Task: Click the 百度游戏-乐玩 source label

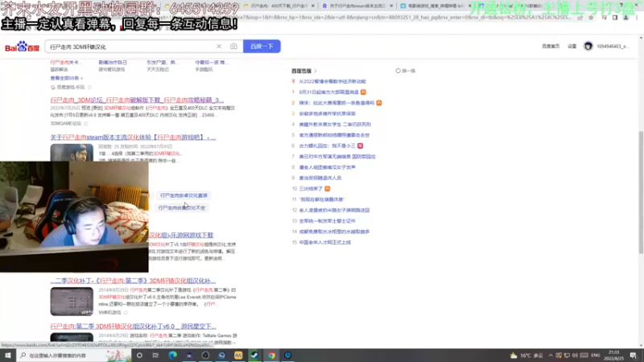Action: [70, 87]
